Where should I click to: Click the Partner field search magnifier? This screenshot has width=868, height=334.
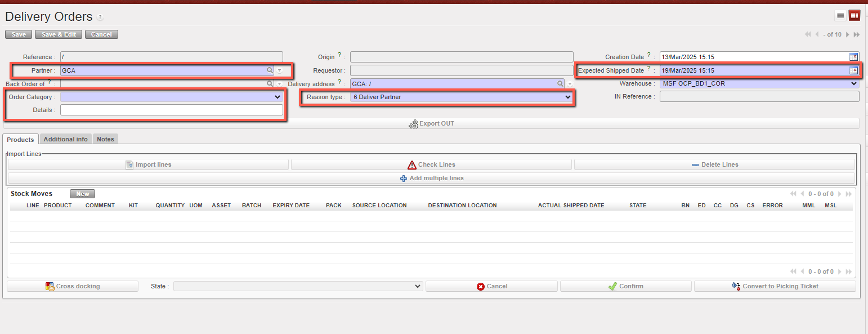click(x=270, y=70)
